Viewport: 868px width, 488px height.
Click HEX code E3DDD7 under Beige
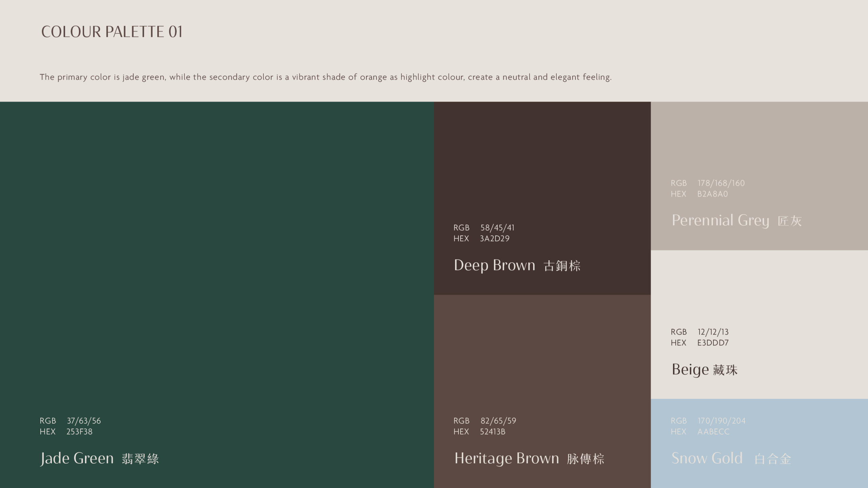[x=713, y=343]
